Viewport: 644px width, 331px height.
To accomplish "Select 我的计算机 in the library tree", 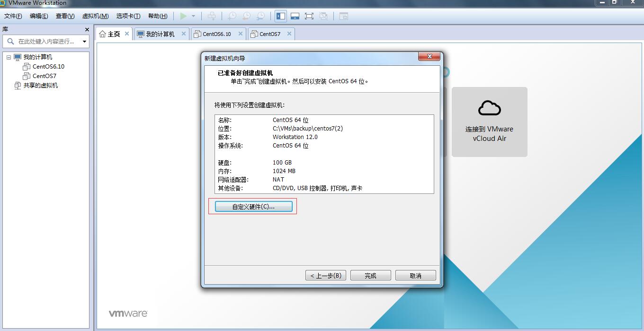I will (x=38, y=57).
